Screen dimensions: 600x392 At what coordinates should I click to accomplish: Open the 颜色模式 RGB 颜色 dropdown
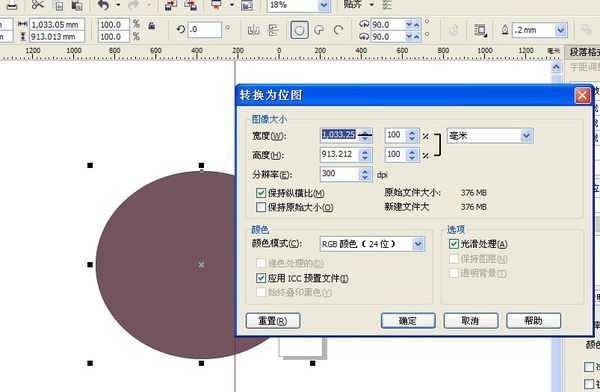coord(418,244)
